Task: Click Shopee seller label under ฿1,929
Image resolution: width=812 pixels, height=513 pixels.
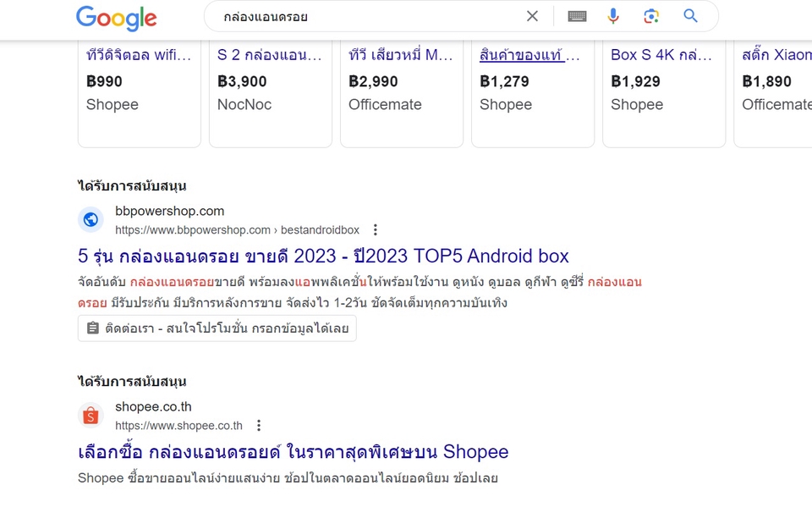Action: coord(637,105)
